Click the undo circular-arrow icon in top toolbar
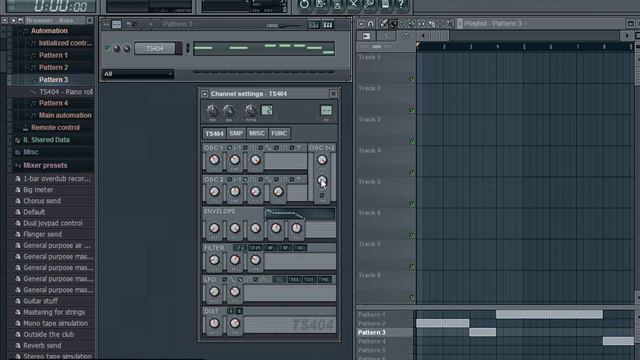Screen dimensions: 640x360 [304, 4]
